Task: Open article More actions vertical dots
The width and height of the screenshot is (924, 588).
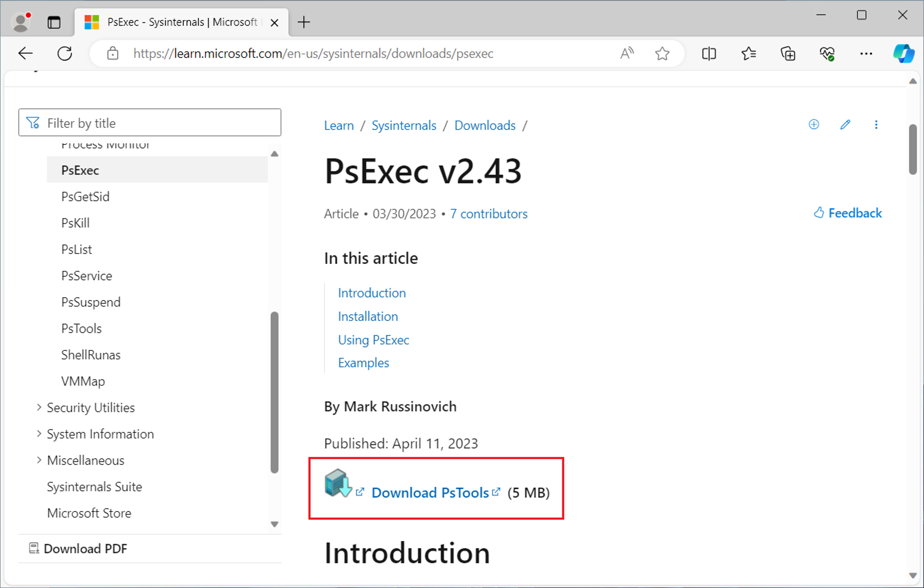Action: pos(876,124)
